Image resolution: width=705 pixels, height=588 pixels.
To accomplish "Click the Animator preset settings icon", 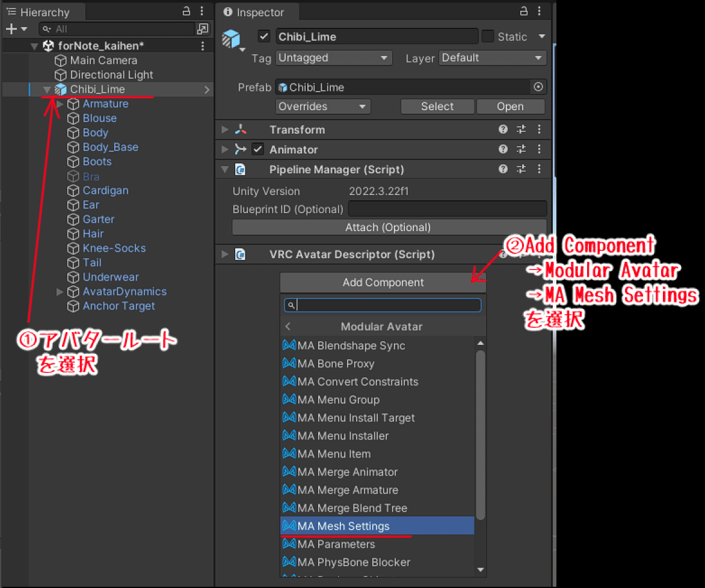I will point(521,149).
